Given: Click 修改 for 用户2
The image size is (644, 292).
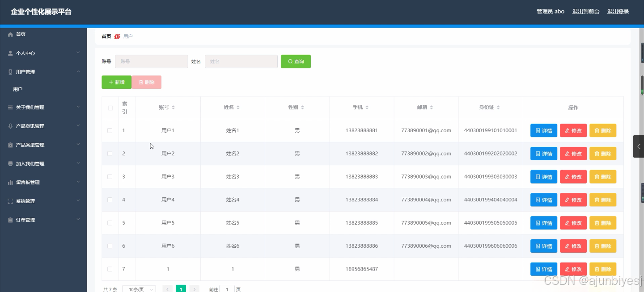Looking at the screenshot, I should point(573,154).
